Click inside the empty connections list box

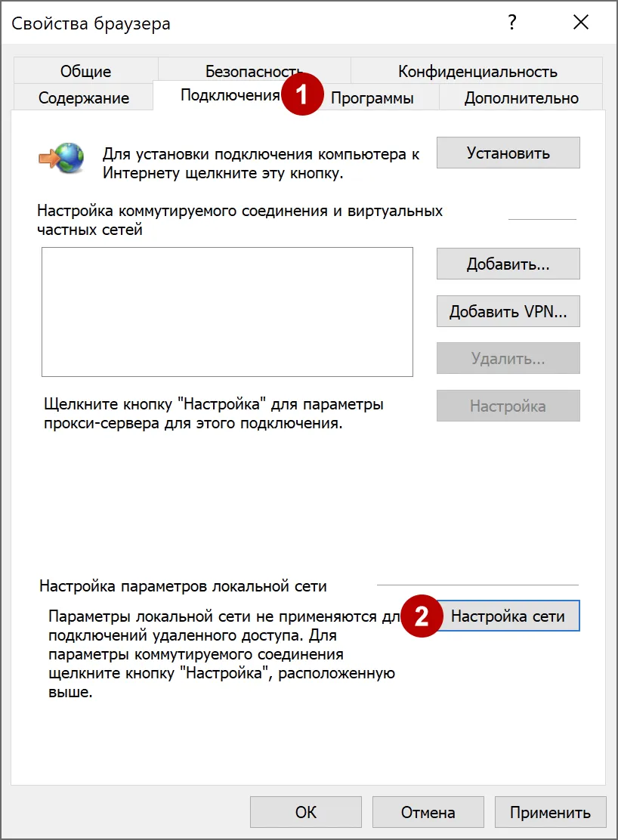227,310
